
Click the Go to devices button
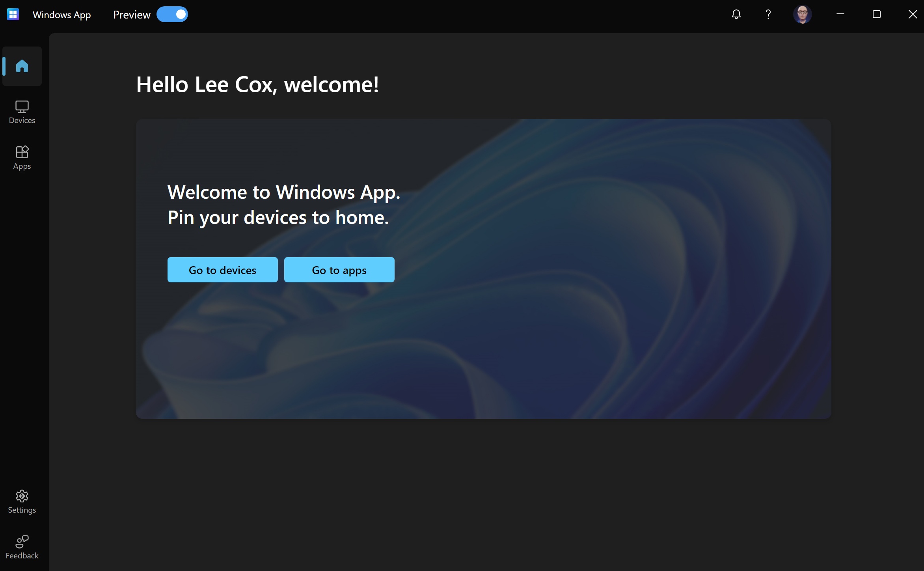(223, 270)
